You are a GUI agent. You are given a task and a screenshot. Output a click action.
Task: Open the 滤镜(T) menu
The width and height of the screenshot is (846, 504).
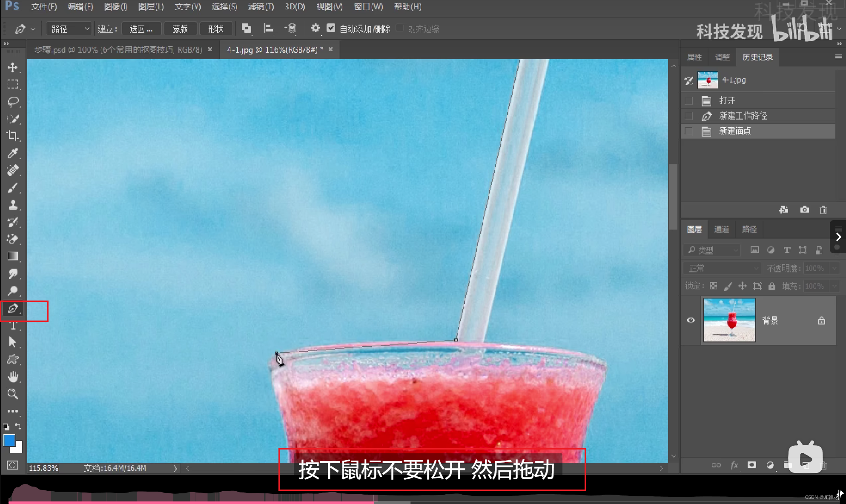tap(261, 7)
